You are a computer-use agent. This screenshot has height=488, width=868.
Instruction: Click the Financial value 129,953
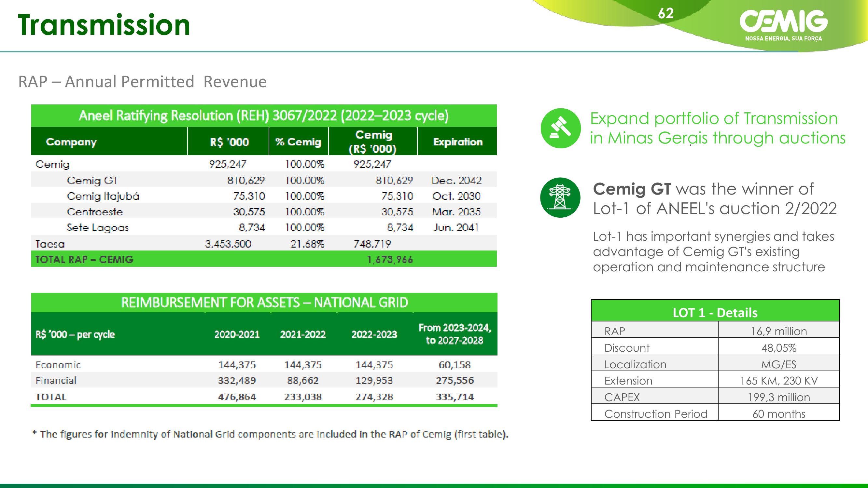tap(374, 381)
